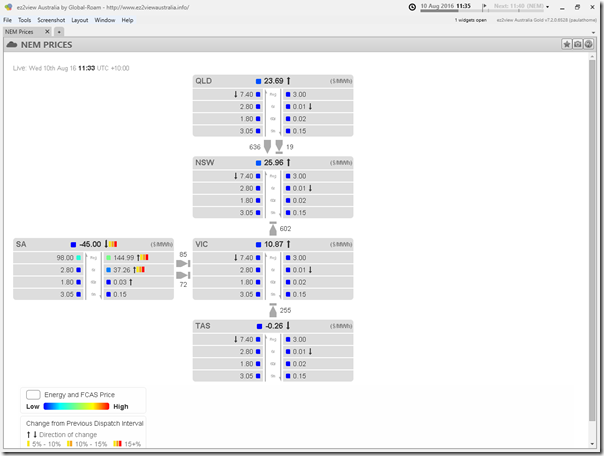Viewport: 604px width, 456px height.
Task: Click the QLD to NSW flow arrow labeled 636
Action: 267,147
